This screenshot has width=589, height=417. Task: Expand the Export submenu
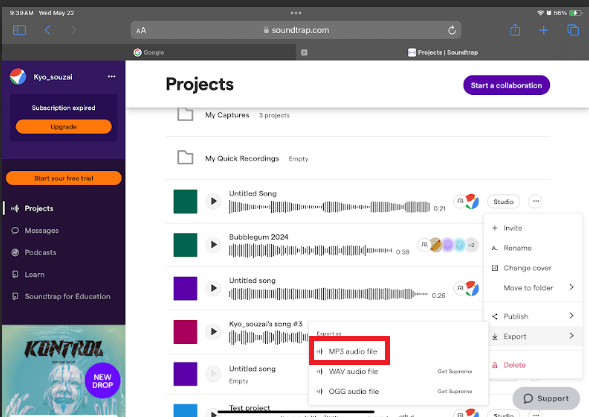coord(533,336)
